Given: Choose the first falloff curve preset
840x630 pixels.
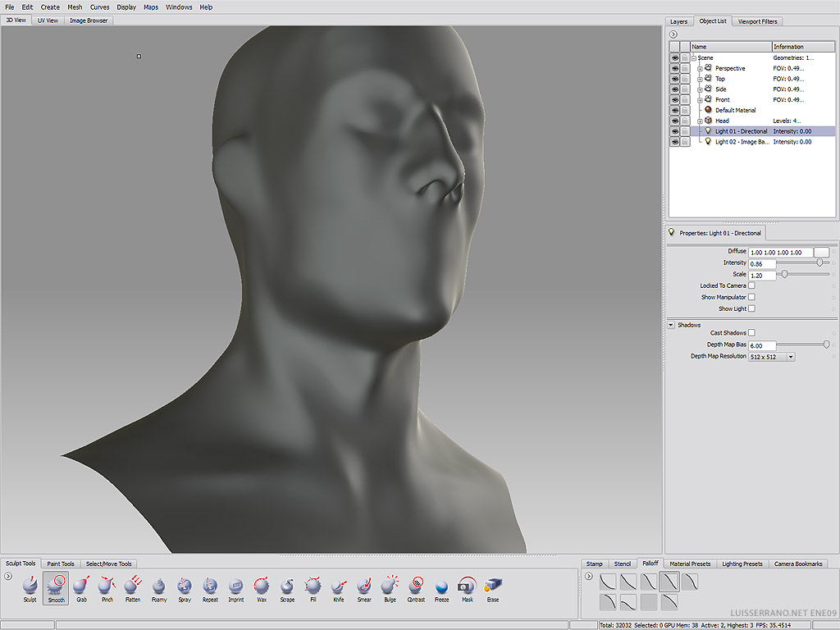Looking at the screenshot, I should coord(608,582).
